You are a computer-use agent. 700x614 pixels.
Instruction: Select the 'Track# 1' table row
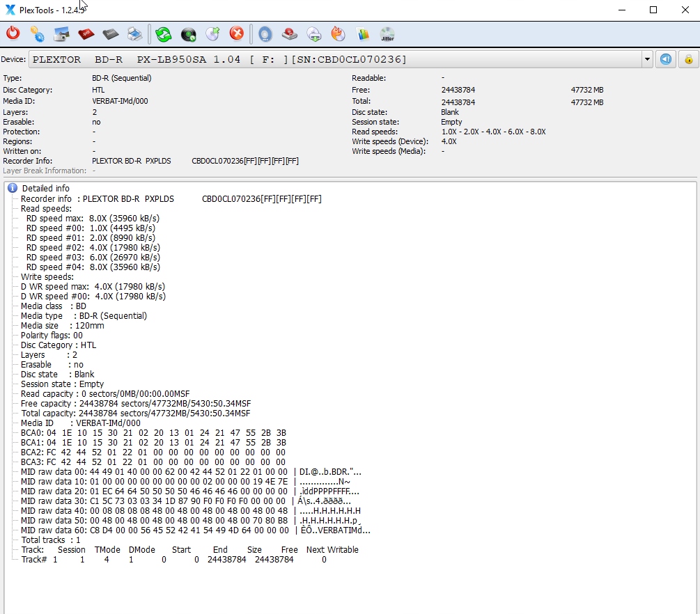pos(174,560)
